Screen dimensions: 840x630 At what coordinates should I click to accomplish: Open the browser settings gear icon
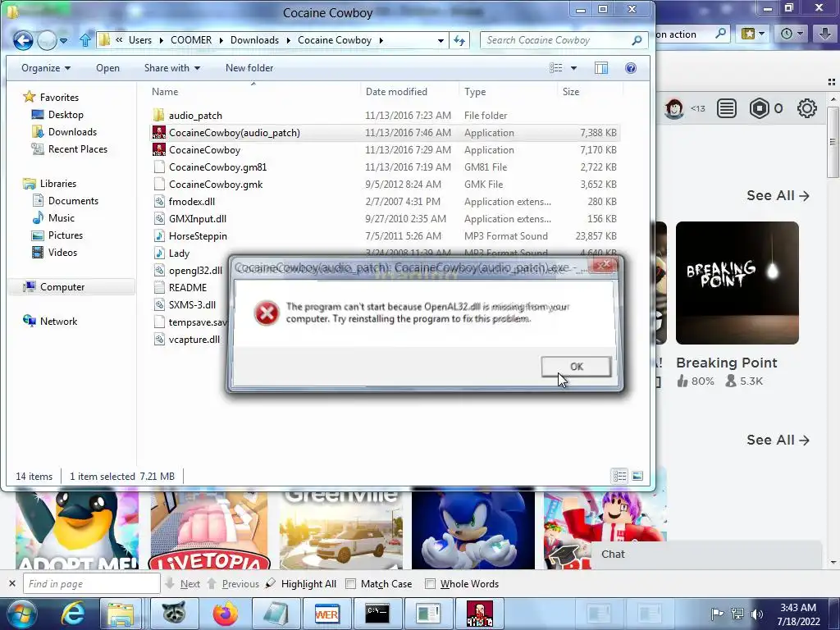point(807,109)
